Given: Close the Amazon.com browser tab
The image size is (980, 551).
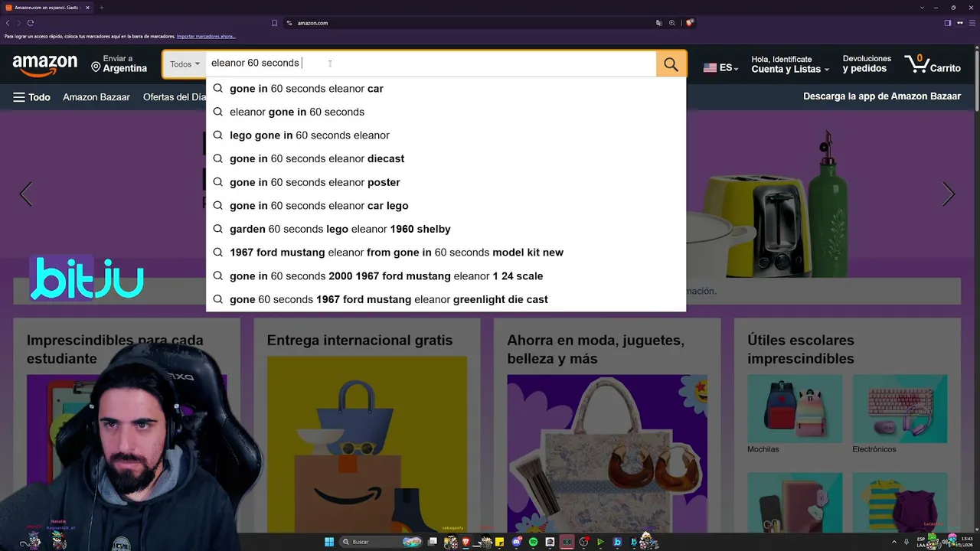Looking at the screenshot, I should coord(87,8).
